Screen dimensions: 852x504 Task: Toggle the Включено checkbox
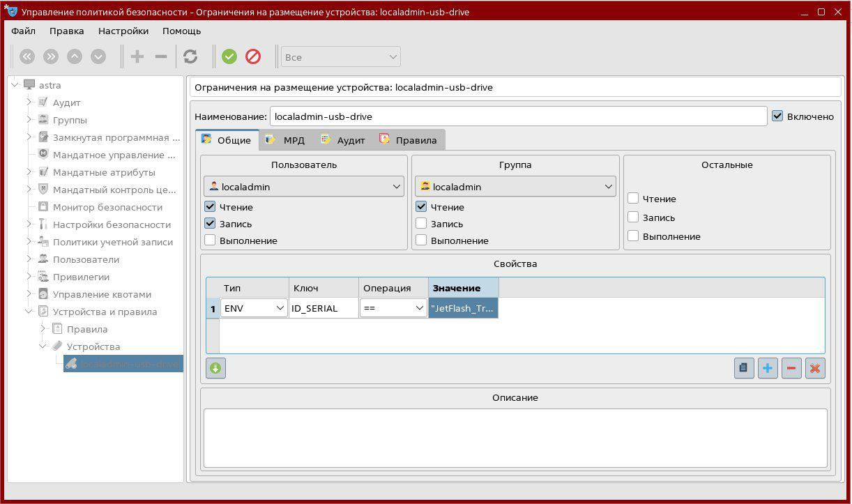778,116
